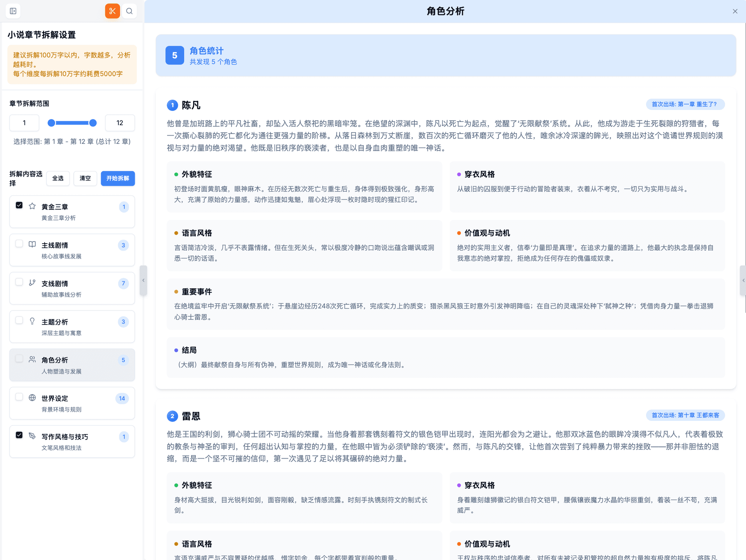Click the 全选 button

58,178
